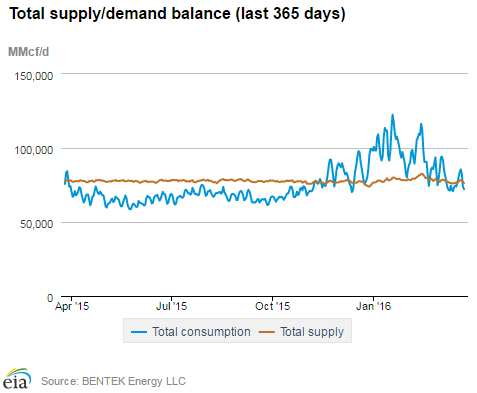The image size is (477, 393).
Task: Click the 'MMcf/d' axis unit label
Action: coord(28,52)
